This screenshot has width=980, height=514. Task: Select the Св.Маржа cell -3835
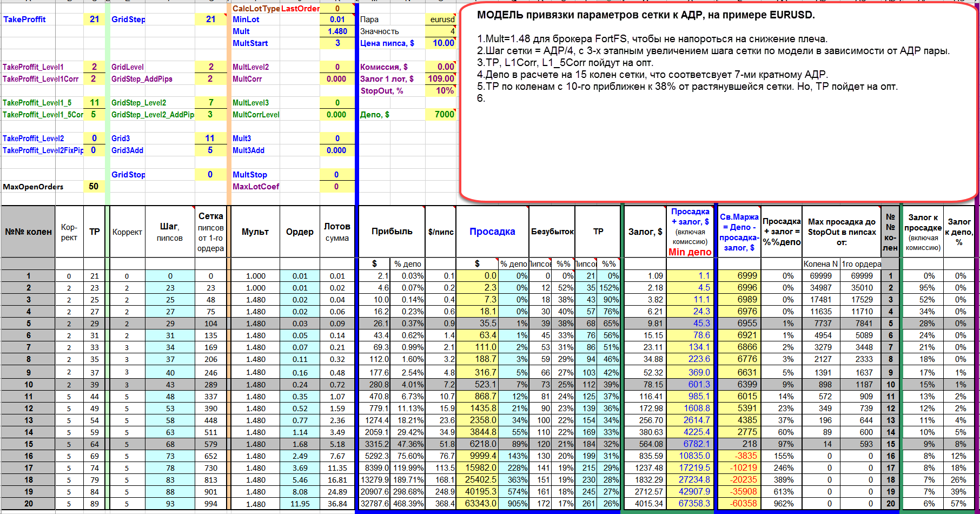[739, 456]
